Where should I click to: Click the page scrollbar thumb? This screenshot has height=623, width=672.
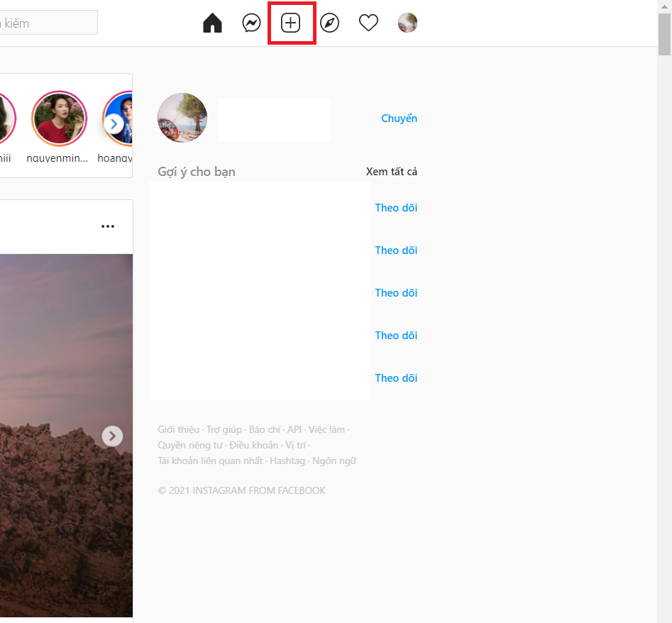[664, 34]
